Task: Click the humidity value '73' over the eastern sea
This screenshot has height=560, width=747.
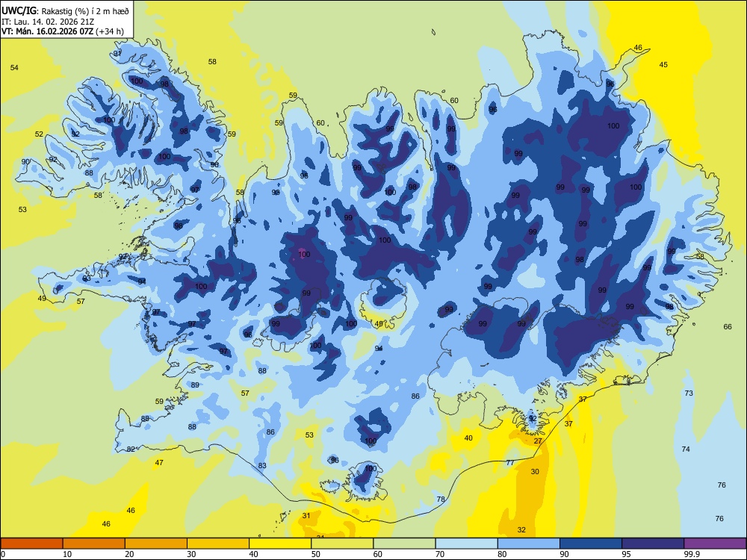Action: coord(689,393)
